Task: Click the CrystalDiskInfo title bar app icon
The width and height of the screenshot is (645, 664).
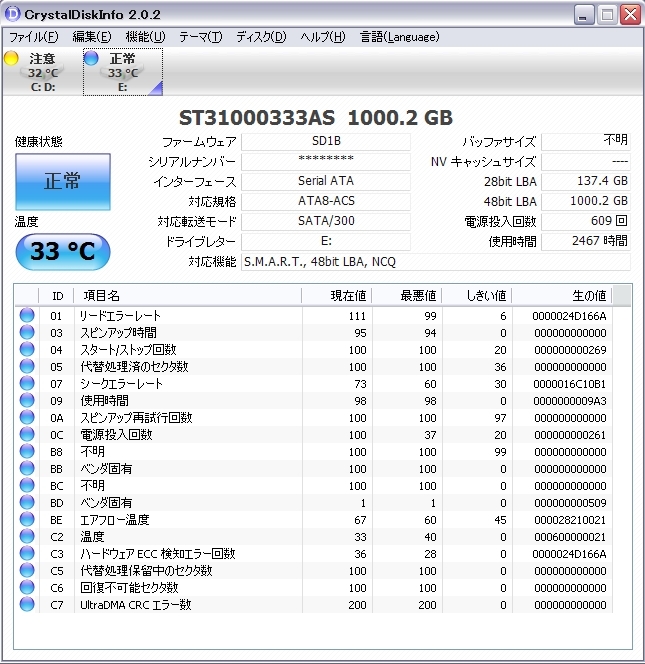Action: tap(13, 14)
